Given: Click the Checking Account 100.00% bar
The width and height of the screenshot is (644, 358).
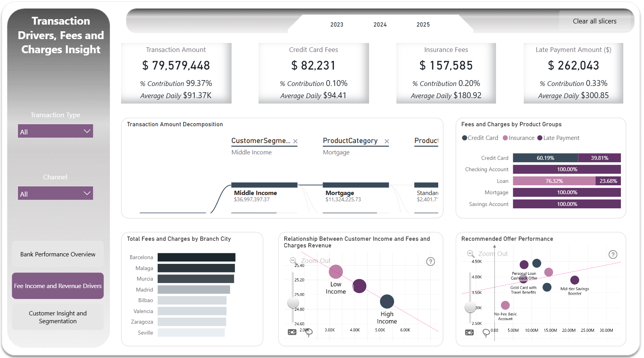Looking at the screenshot, I should pos(567,169).
